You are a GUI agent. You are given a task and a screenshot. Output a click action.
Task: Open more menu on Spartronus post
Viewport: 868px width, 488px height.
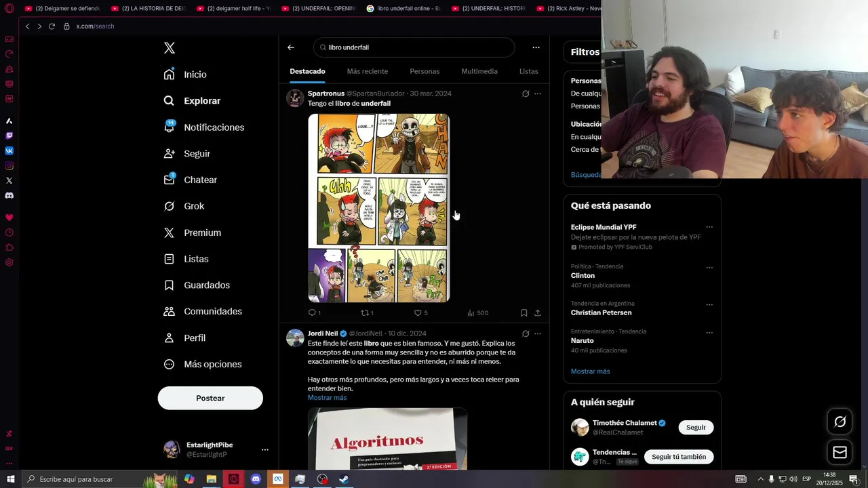pyautogui.click(x=538, y=94)
